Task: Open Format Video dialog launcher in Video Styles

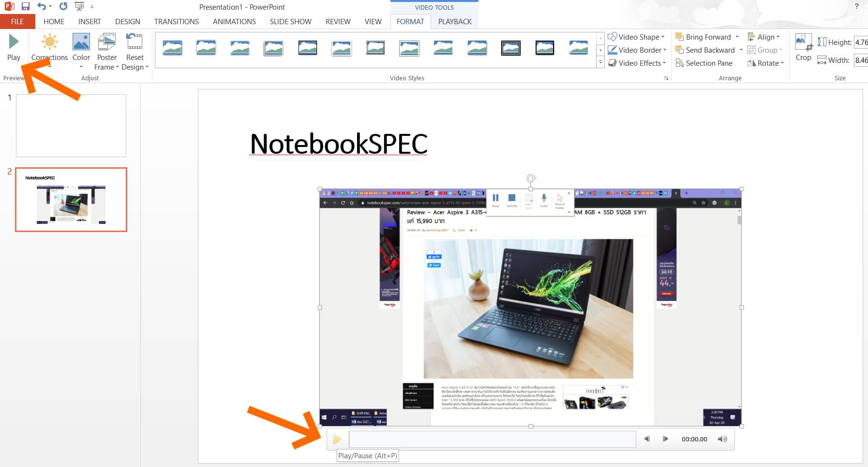Action: pyautogui.click(x=666, y=78)
